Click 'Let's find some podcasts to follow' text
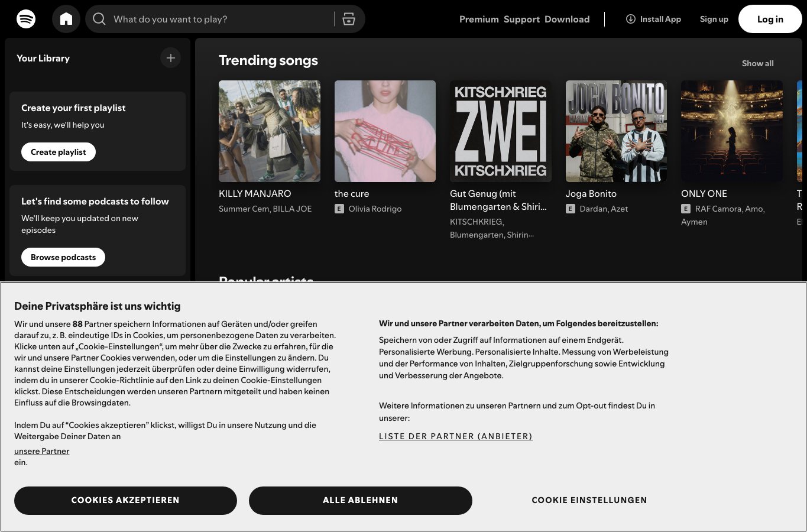This screenshot has width=807, height=532. [x=95, y=201]
